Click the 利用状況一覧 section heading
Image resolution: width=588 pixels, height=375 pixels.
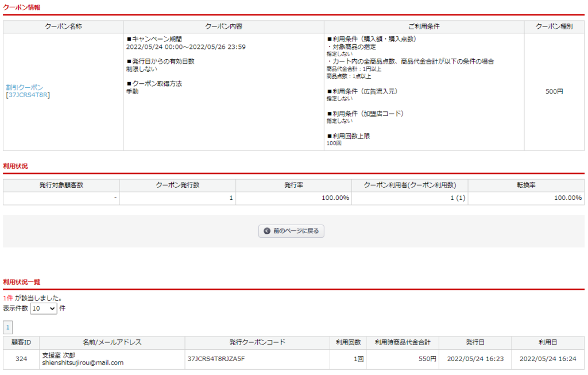click(x=21, y=282)
